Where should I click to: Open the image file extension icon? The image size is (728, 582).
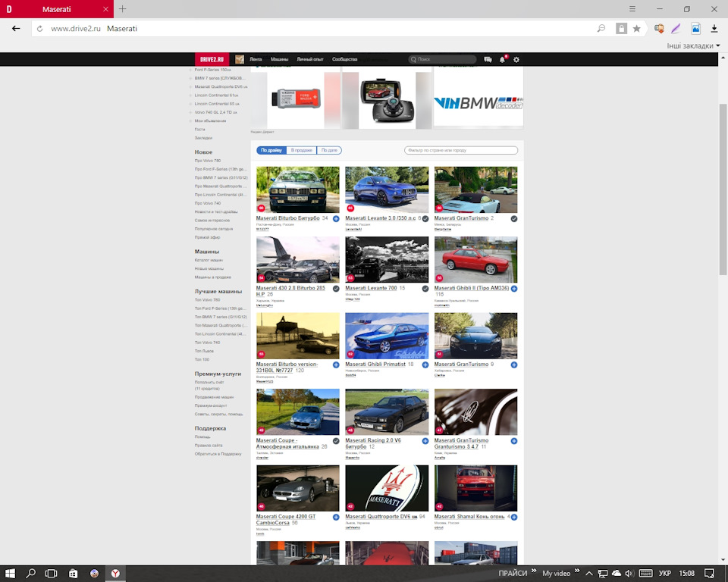point(695,29)
